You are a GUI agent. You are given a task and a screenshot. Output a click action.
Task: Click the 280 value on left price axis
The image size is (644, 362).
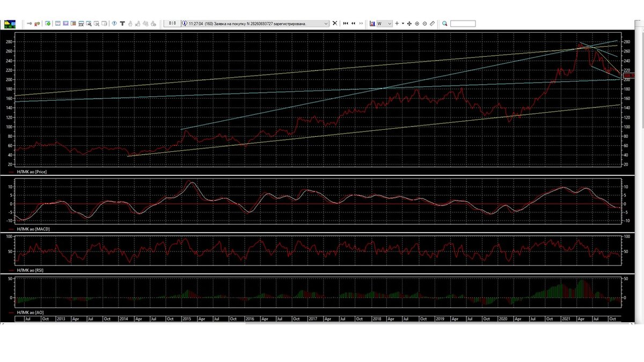coord(9,42)
